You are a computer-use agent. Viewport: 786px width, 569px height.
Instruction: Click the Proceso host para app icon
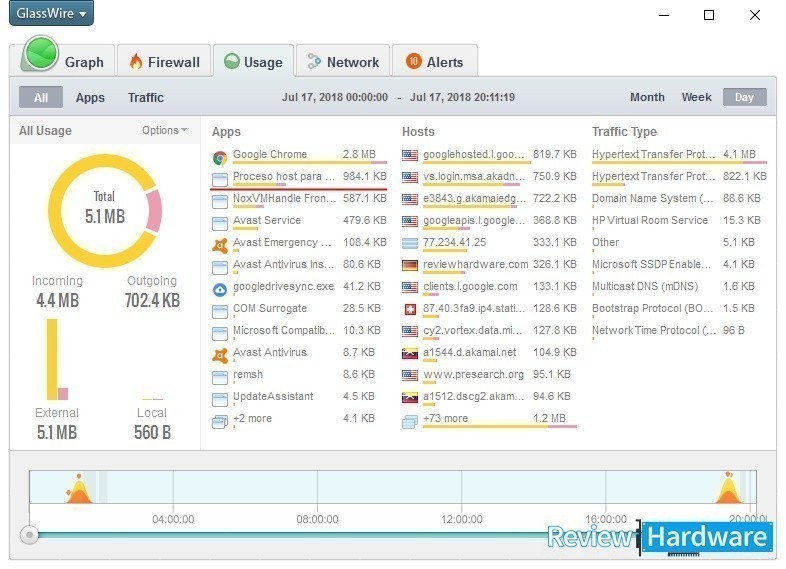220,179
